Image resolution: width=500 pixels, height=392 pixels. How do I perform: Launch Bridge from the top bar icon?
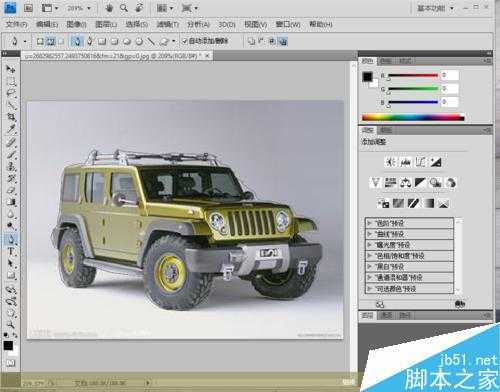[28, 8]
